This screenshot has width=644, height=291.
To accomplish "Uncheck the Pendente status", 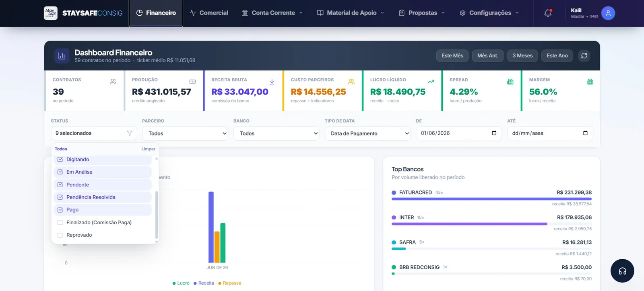I will click(x=60, y=185).
